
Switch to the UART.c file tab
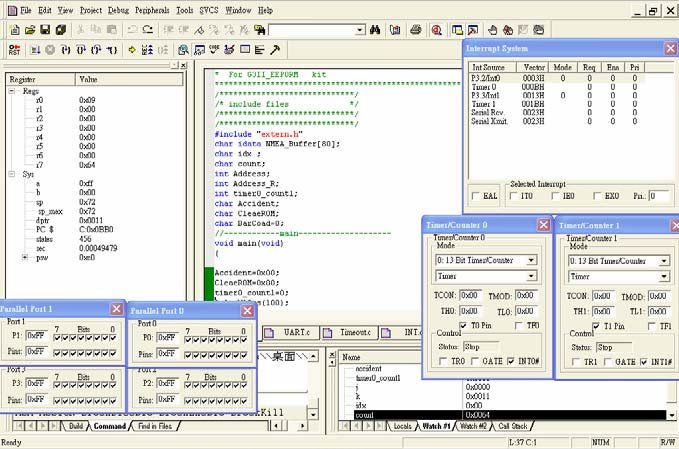pyautogui.click(x=290, y=333)
